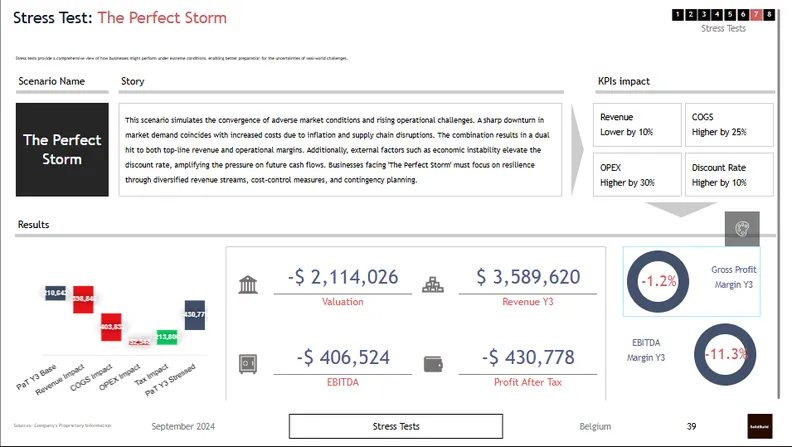Screen dimensions: 792x447
Task: Click the Stress Tests footer button
Action: coord(396,426)
